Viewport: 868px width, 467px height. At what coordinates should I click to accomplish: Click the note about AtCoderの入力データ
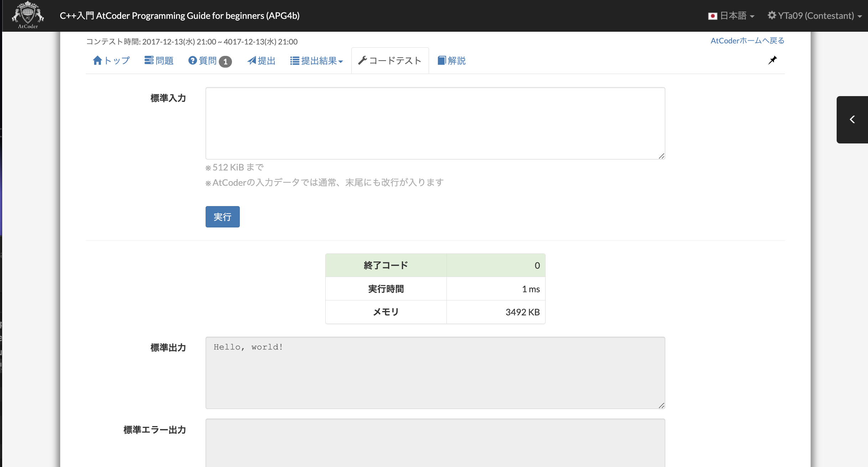(x=325, y=183)
